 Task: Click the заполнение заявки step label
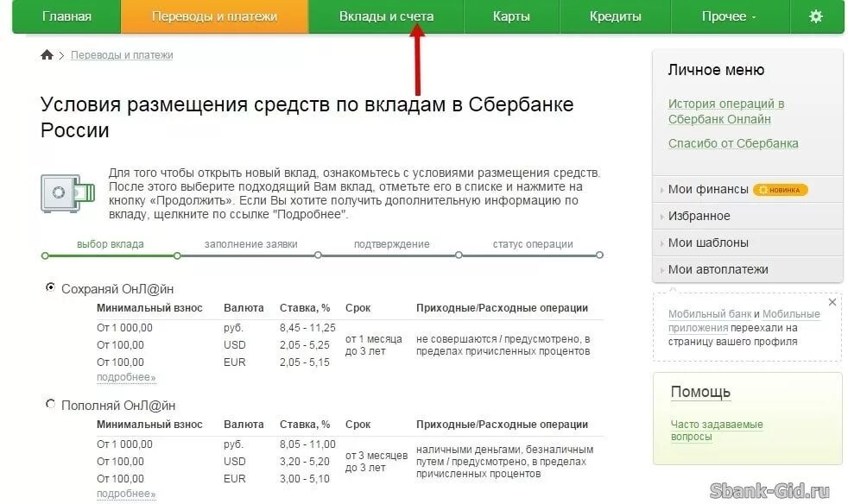tap(251, 244)
